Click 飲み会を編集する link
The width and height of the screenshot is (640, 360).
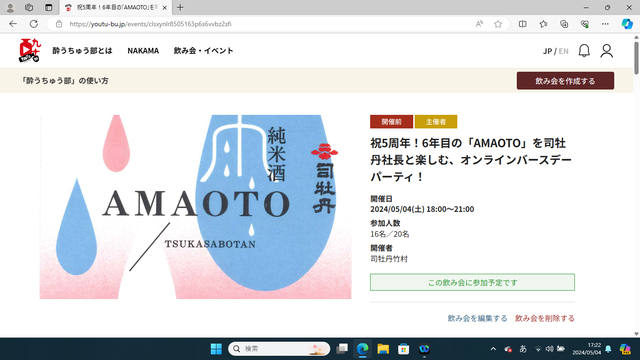pyautogui.click(x=477, y=318)
